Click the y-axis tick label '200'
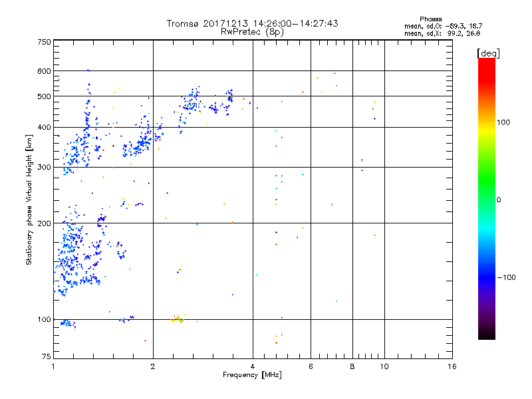The height and width of the screenshot is (399, 532). 45,223
